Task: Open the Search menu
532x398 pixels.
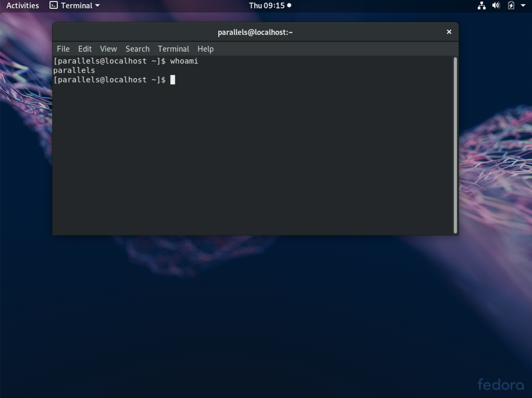Action: 138,49
